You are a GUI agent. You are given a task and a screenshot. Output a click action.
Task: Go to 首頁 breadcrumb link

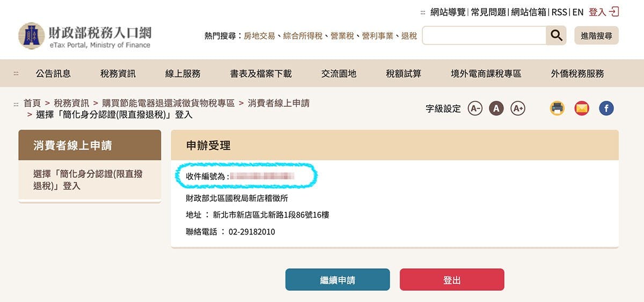pos(32,103)
